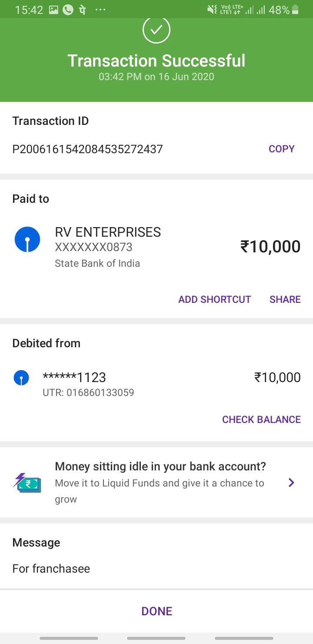Tap the State Bank of India payee logo

coord(27,239)
